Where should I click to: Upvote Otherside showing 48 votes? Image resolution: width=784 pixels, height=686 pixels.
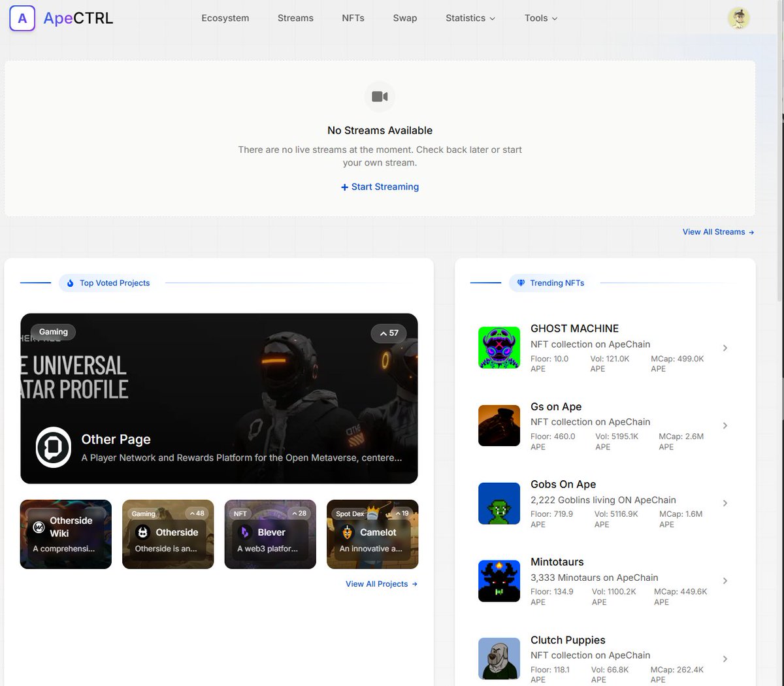(197, 513)
